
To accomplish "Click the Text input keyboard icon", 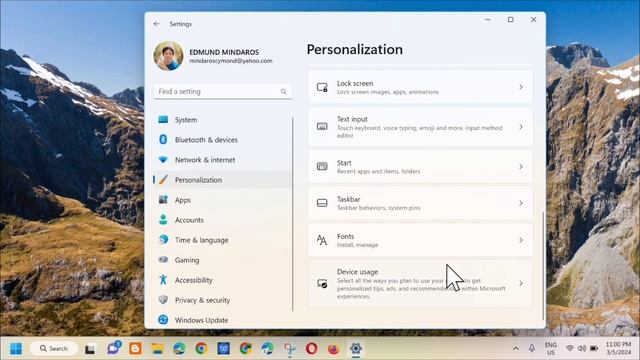I will (322, 127).
